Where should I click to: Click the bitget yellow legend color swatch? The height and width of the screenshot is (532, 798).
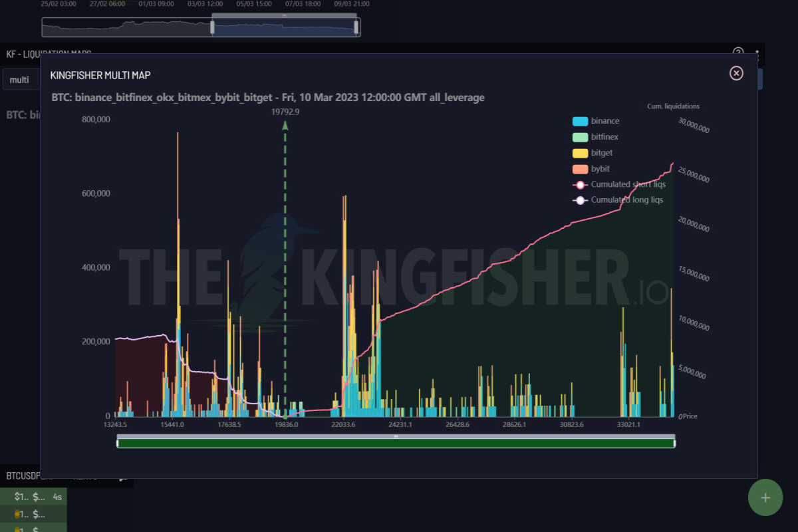pyautogui.click(x=580, y=153)
